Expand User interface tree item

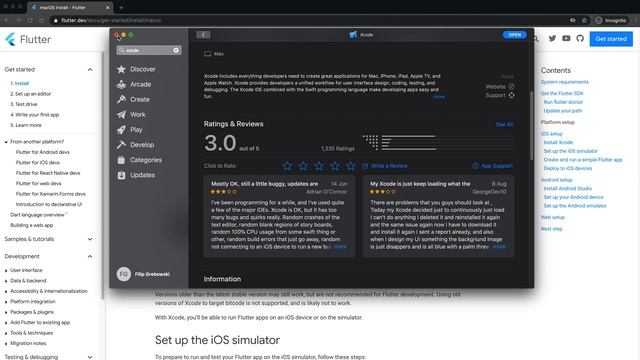(x=6, y=270)
